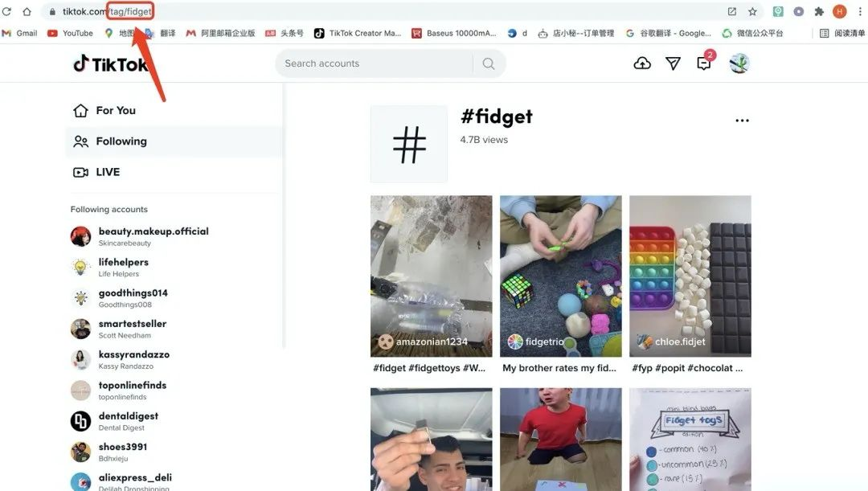Screen dimensions: 868x491
Task: Open beauty.makeup.official account
Action: [140, 236]
